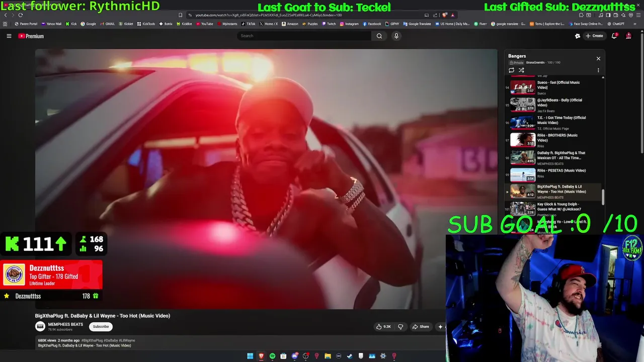The width and height of the screenshot is (644, 362).
Task: Click the Share button
Action: click(x=421, y=327)
